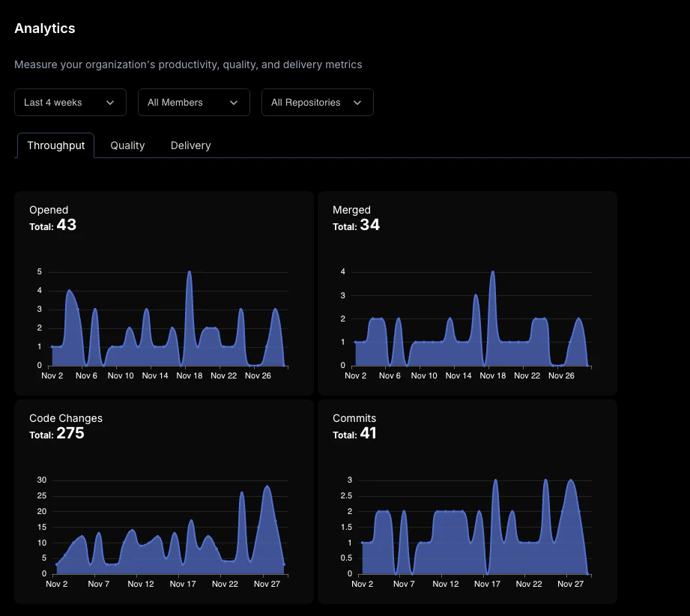Click the productivity metrics description text
This screenshot has height=616, width=690.
point(188,64)
